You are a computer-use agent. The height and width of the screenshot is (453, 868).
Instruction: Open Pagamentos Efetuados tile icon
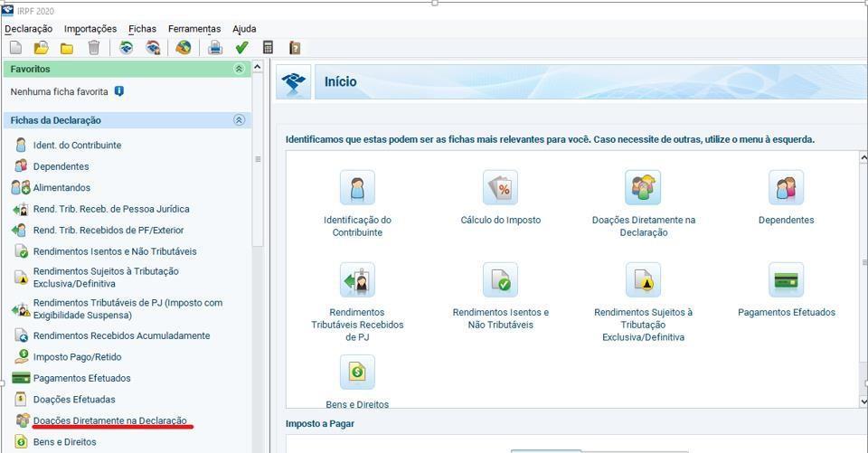pyautogui.click(x=786, y=280)
